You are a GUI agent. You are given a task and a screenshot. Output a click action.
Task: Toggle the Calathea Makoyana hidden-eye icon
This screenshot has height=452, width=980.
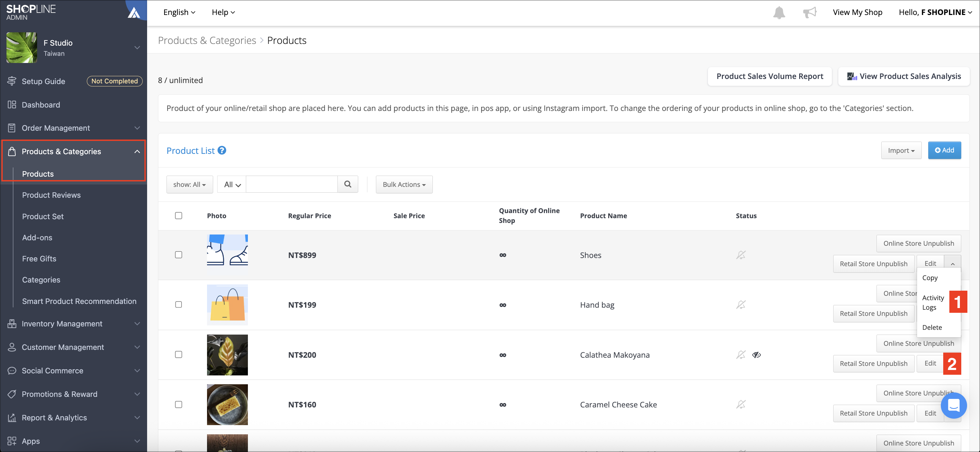[756, 355]
